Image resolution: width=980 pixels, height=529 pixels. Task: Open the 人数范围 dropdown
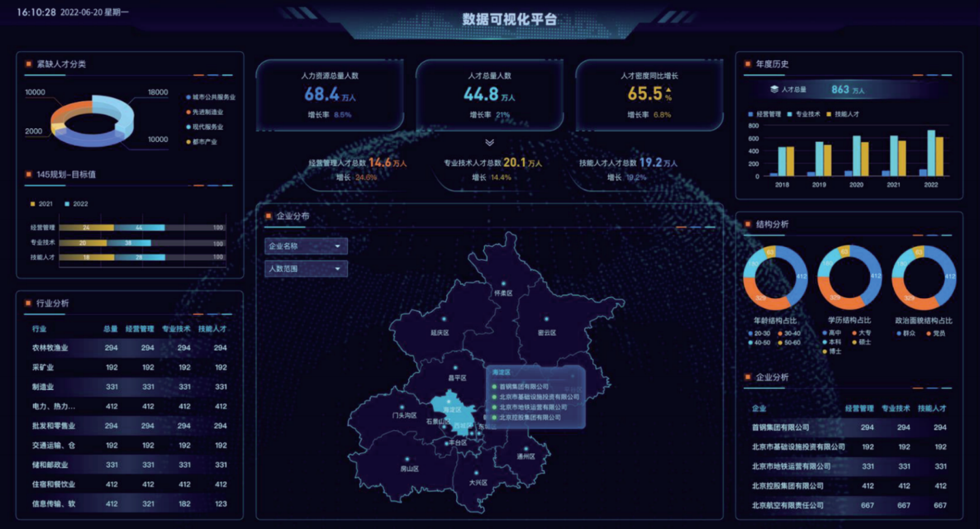coord(306,269)
